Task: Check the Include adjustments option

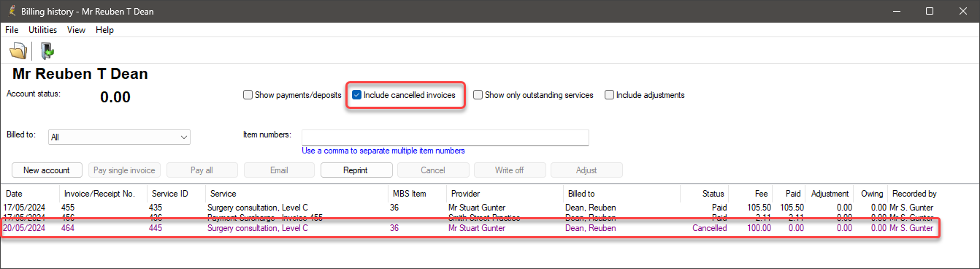Action: pos(609,95)
